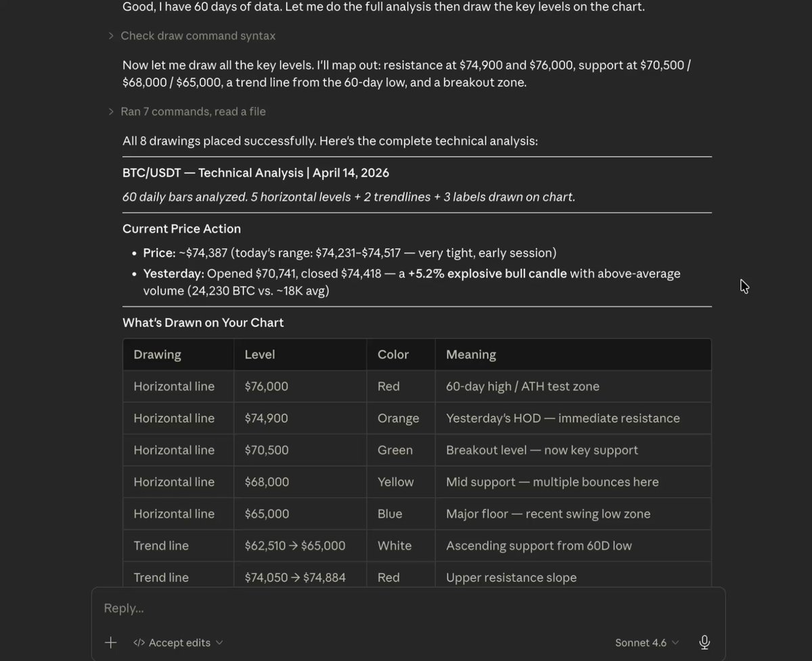Click the Orange color cell
The width and height of the screenshot is (812, 661).
(x=398, y=418)
